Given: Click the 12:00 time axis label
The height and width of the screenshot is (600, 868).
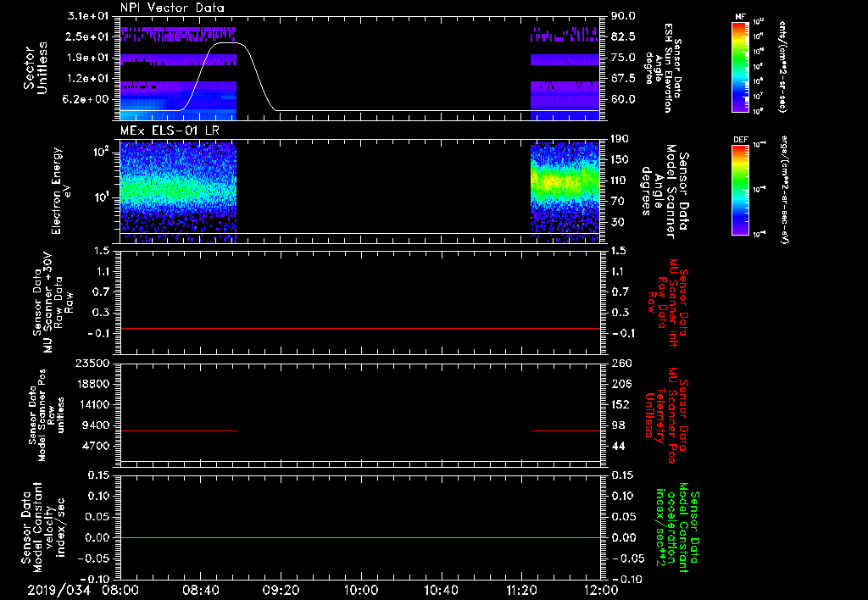Looking at the screenshot, I should 601,590.
